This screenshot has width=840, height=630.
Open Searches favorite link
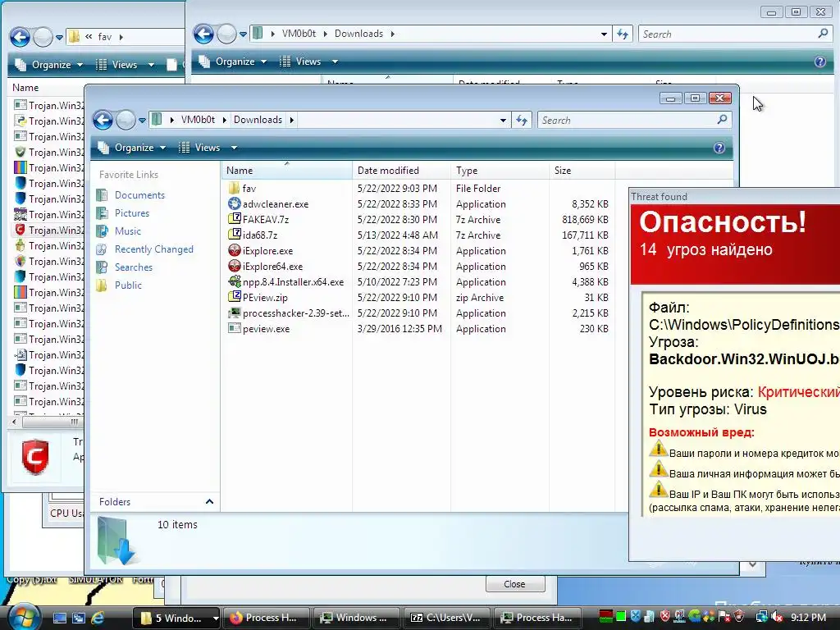coord(134,267)
